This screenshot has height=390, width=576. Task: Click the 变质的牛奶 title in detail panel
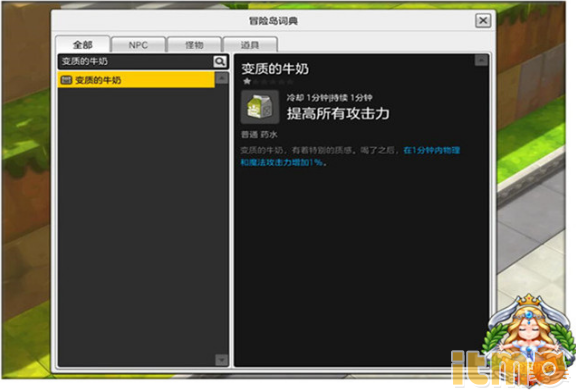275,68
